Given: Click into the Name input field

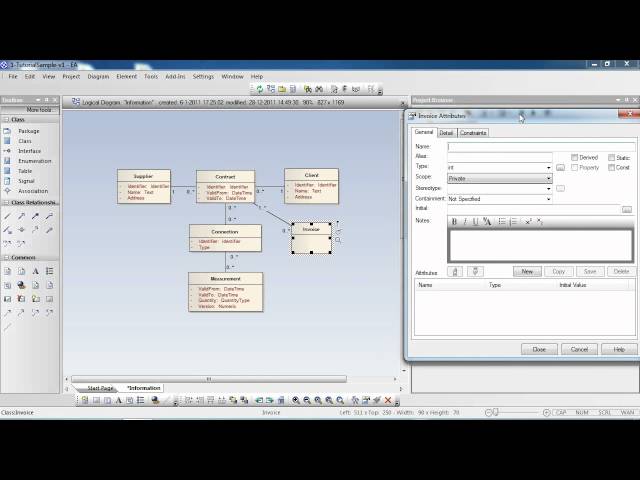Looking at the screenshot, I should pos(541,147).
